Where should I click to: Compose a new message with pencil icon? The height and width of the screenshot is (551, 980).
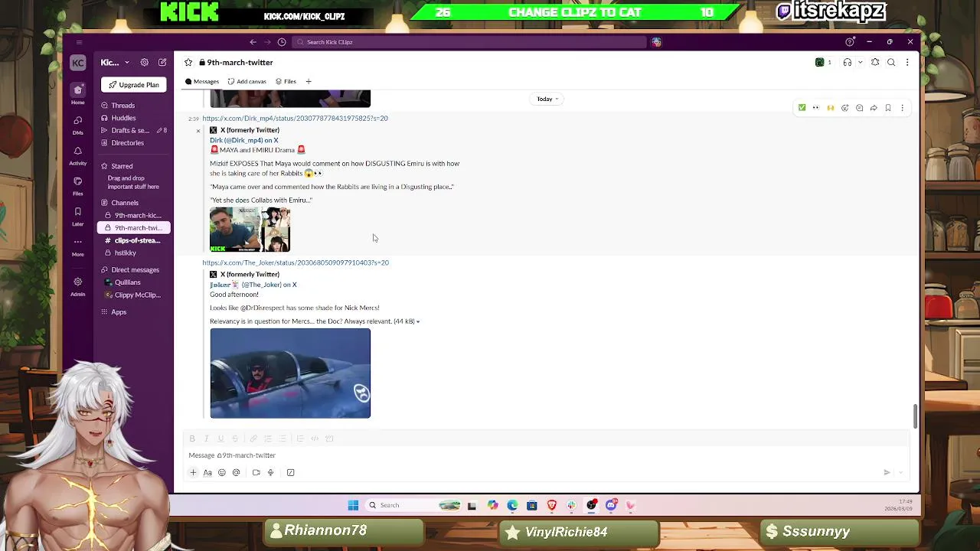[162, 63]
